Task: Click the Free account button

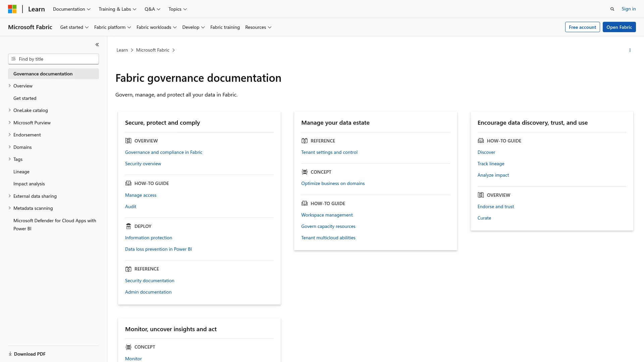Action: 582,27
